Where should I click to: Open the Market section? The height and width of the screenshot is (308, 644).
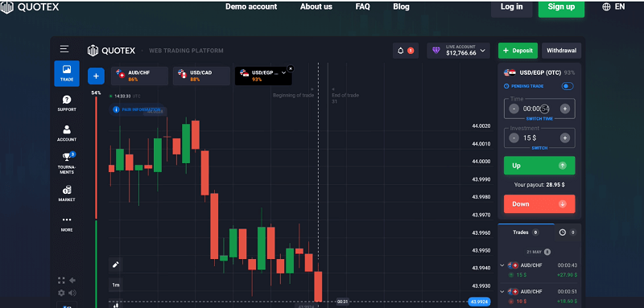(67, 194)
